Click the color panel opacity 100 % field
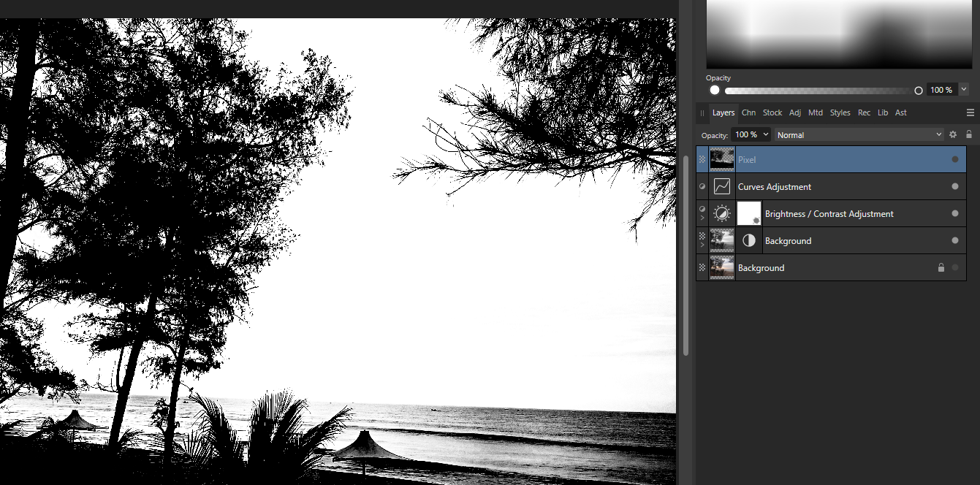 tap(942, 89)
